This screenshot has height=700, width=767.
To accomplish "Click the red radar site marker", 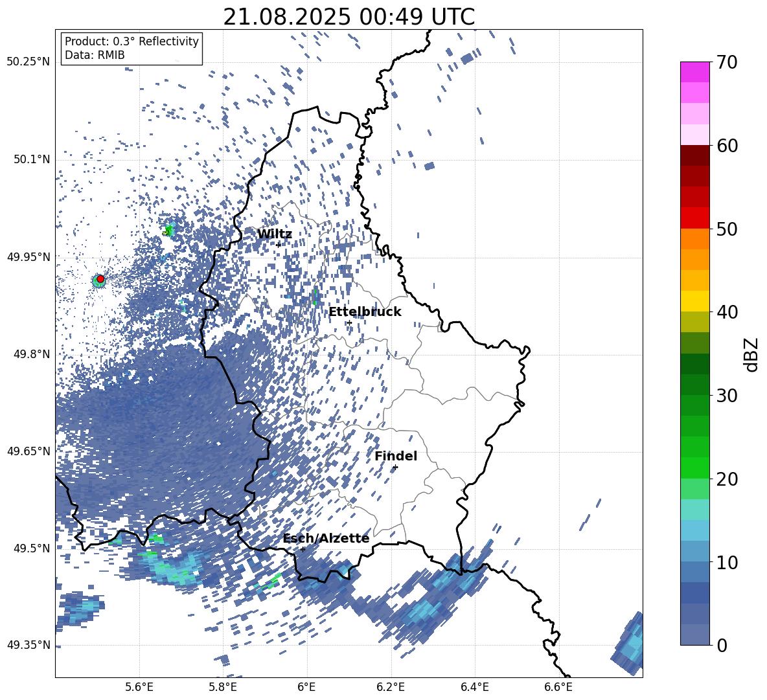I will (x=100, y=279).
